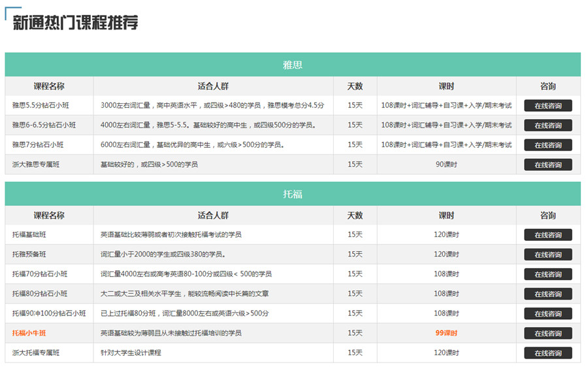Click the 浙大雅思专属班 course name

36,165
